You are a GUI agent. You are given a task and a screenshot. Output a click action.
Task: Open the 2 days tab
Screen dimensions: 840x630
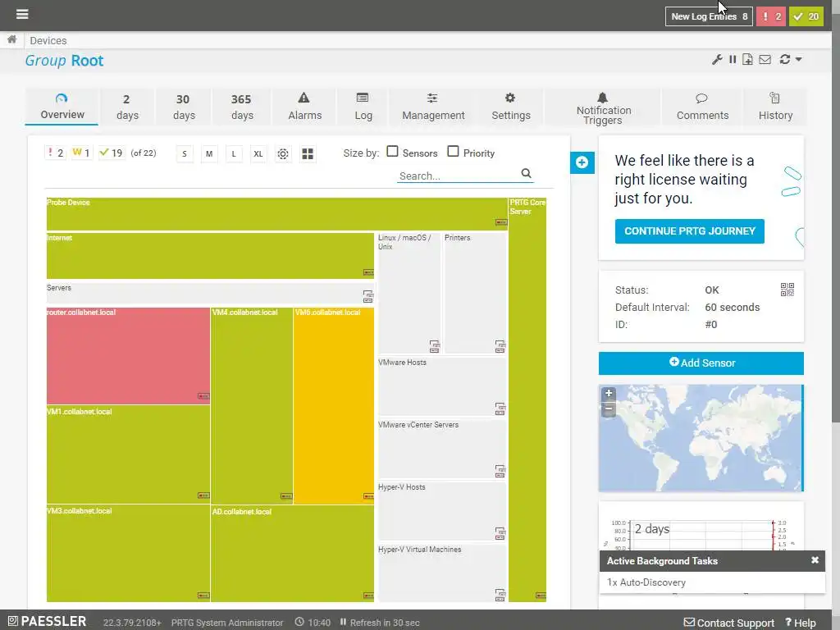click(x=127, y=107)
